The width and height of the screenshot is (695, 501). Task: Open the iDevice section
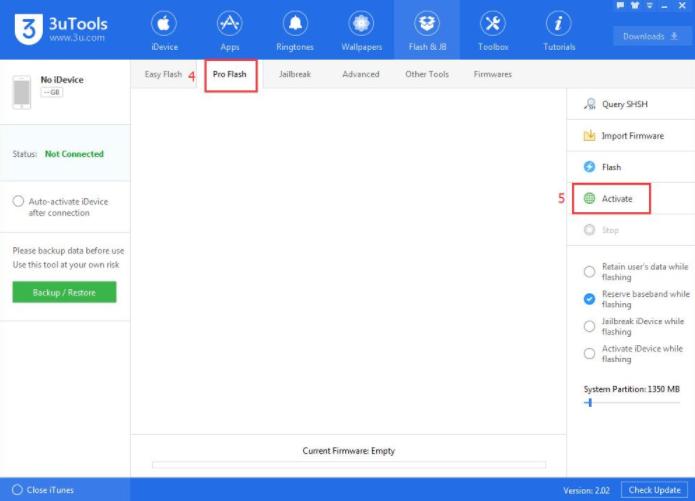tap(164, 30)
